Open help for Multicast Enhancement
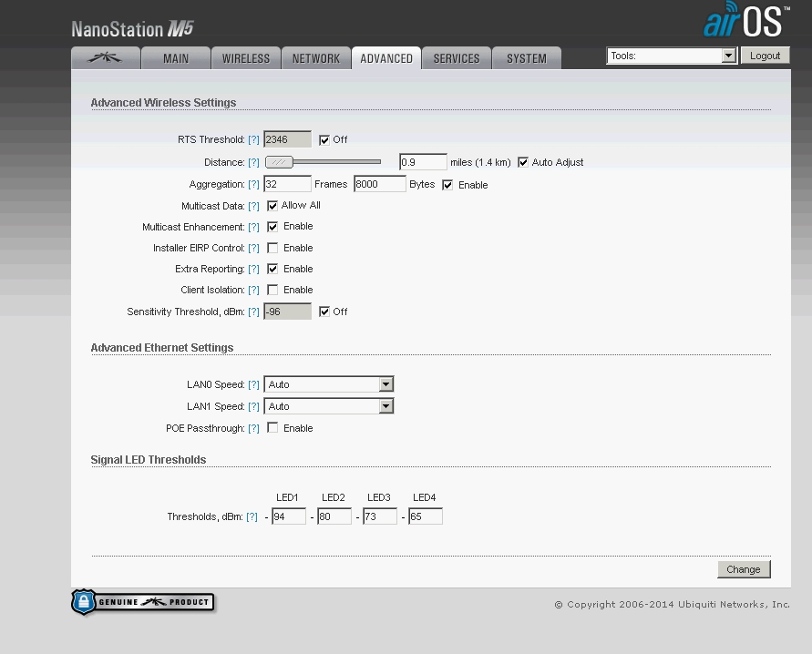Image resolution: width=812 pixels, height=654 pixels. click(253, 227)
